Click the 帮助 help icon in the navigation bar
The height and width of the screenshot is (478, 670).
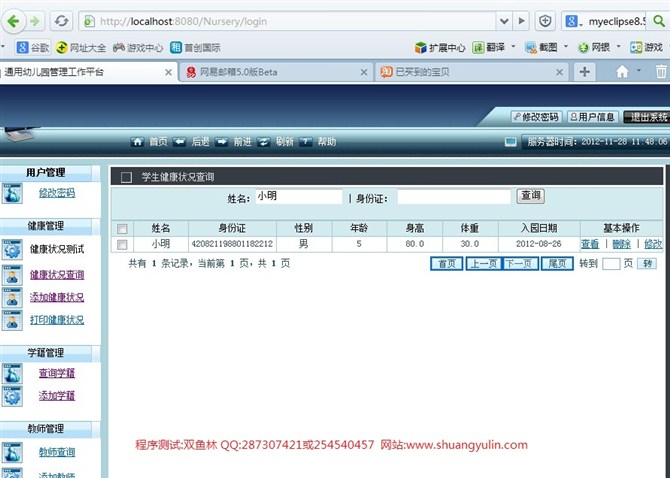pos(306,142)
